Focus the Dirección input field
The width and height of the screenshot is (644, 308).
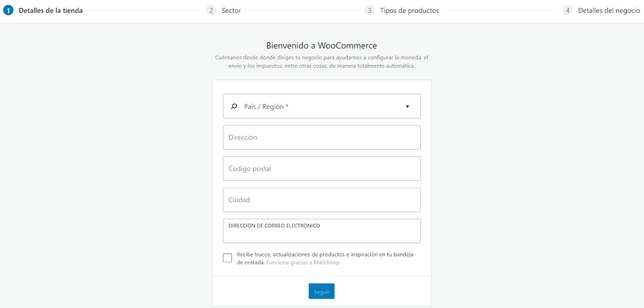321,137
